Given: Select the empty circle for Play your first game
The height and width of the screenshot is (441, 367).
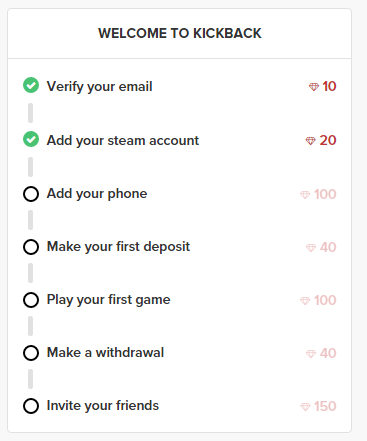Looking at the screenshot, I should coord(31,300).
